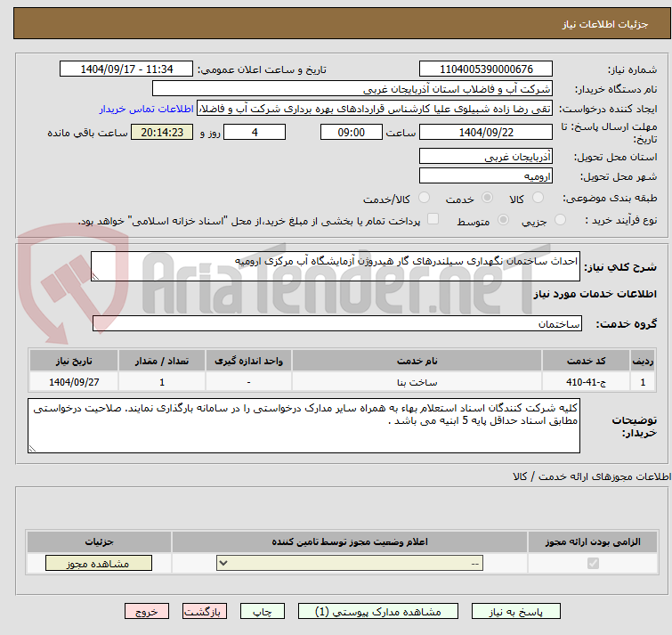
Task: Select the کالا radio button
Action: (537, 198)
